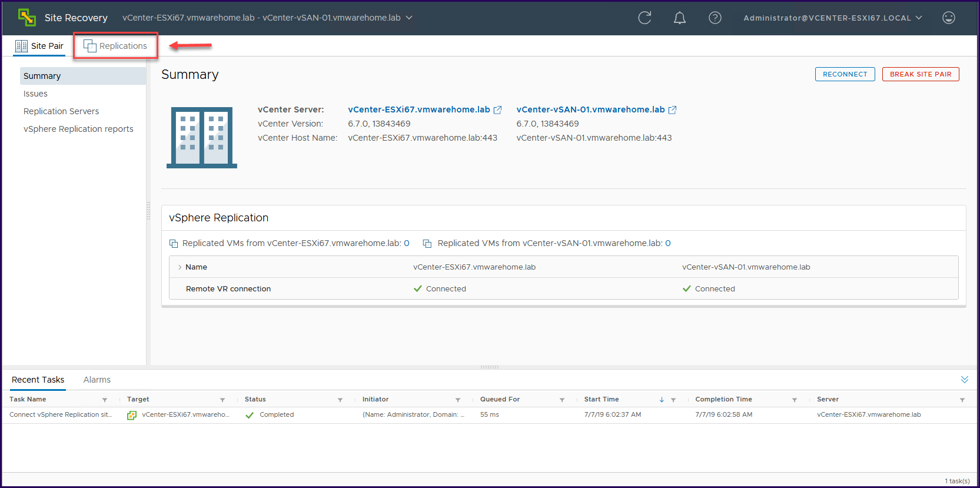Open vSphere Replication reports
The height and width of the screenshot is (488, 980).
point(78,129)
